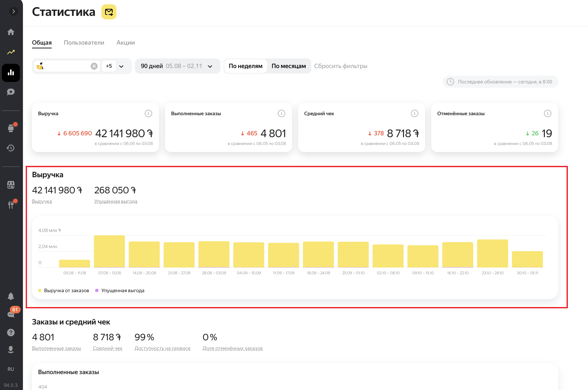Screen dimensions: 588x390
Task: Switch grouping to По неделям
Action: 245,66
